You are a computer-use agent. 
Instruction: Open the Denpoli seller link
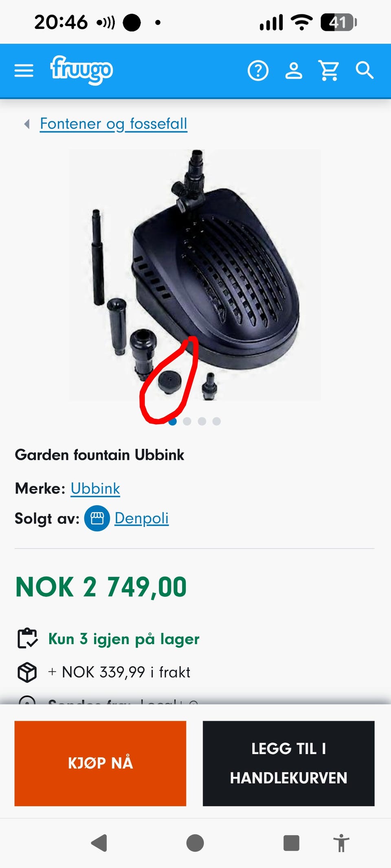pyautogui.click(x=141, y=518)
